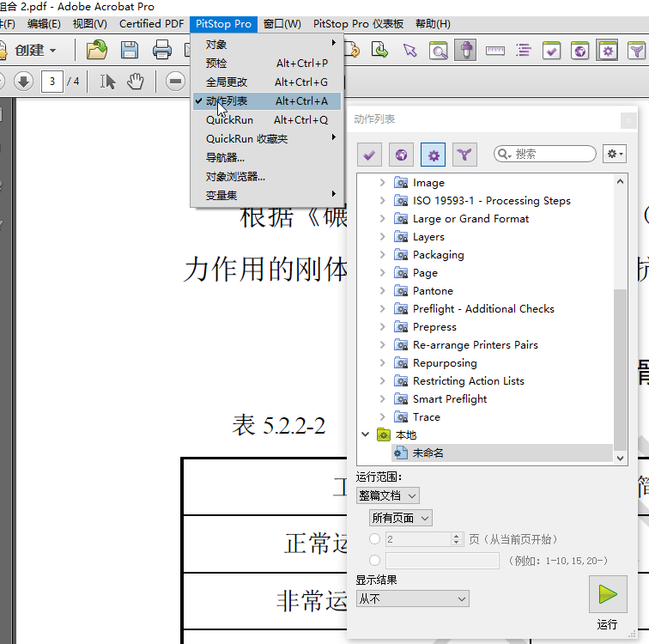The image size is (649, 644).
Task: Select the custom page range radio button
Action: tap(374, 561)
